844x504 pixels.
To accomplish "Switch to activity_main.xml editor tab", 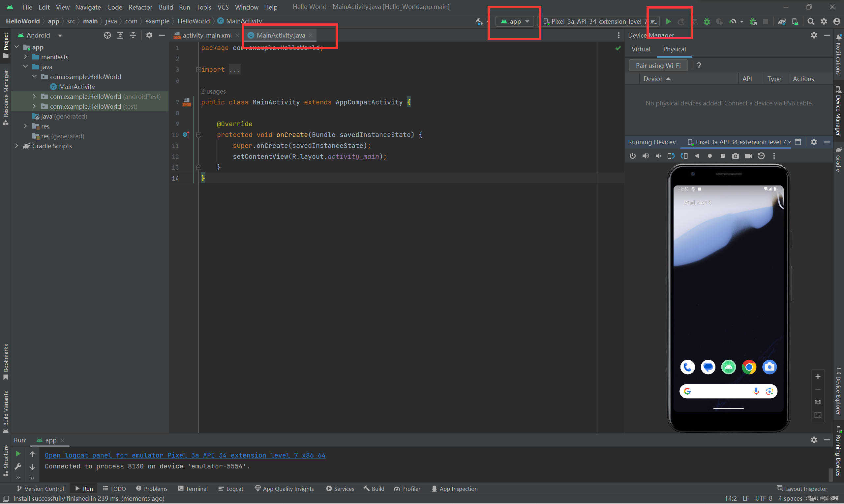I will tap(207, 35).
